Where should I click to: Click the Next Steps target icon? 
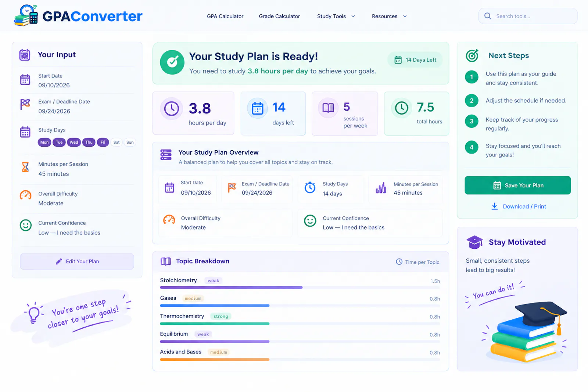coord(472,55)
